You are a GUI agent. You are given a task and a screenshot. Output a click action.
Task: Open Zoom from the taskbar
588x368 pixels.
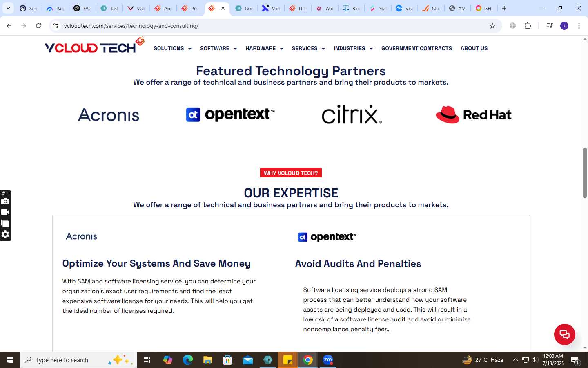point(328,360)
